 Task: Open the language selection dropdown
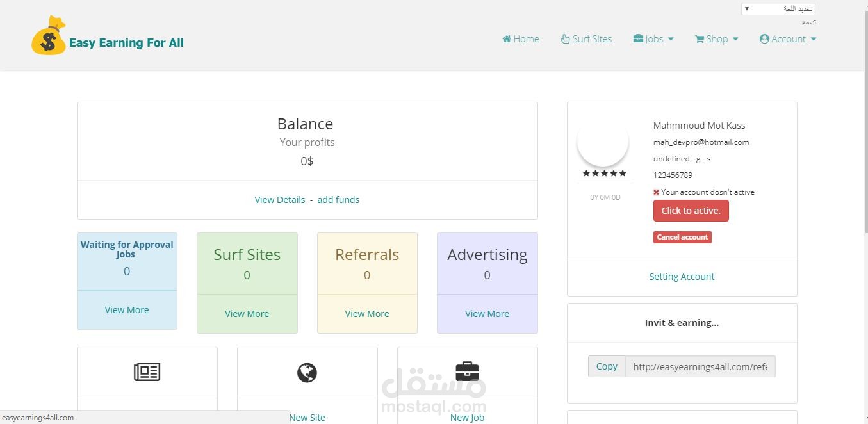tap(778, 9)
